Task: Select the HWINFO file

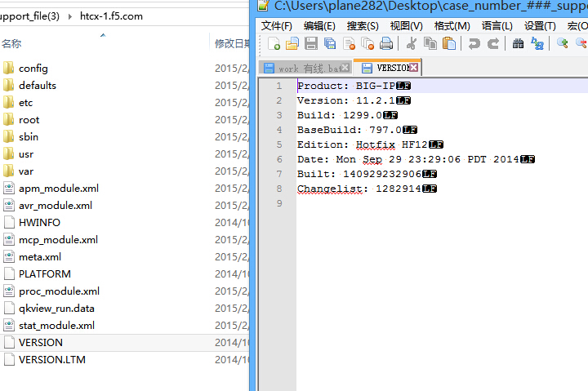Action: pyautogui.click(x=39, y=223)
